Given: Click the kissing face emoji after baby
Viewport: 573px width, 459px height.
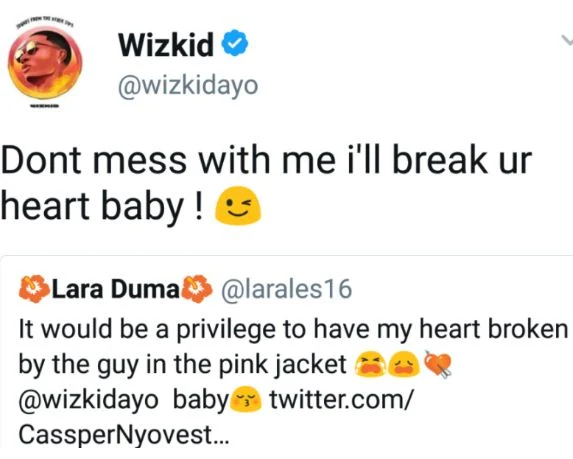Looking at the screenshot, I should point(247,399).
